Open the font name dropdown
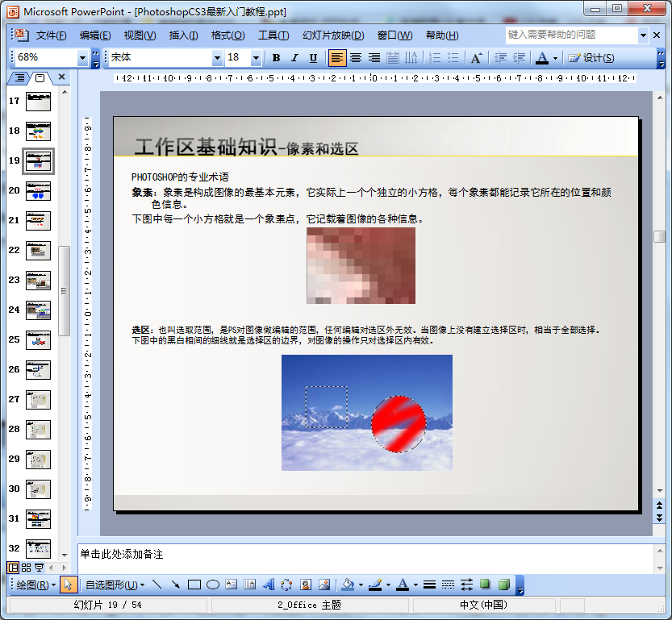The height and width of the screenshot is (620, 672). (x=217, y=57)
